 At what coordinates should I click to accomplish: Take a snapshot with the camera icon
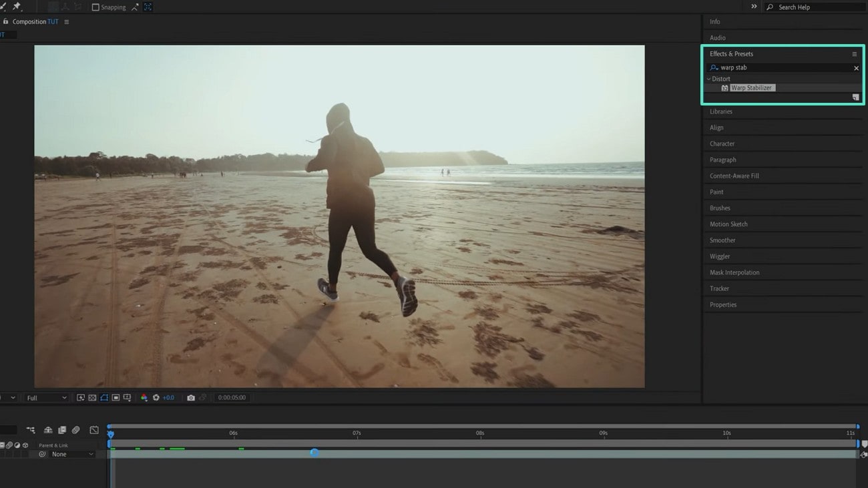(192, 397)
